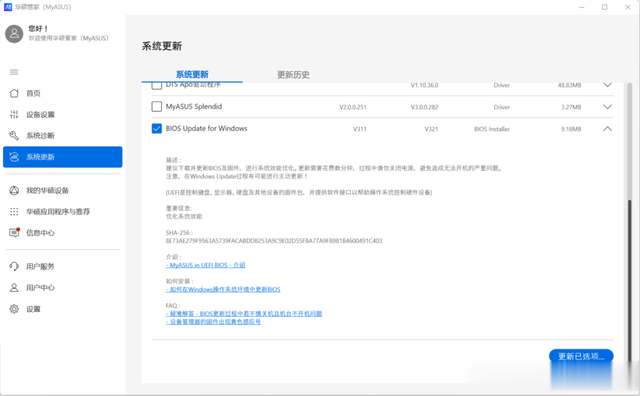Select the 系统诊断 wrench icon
Viewport: 640px width, 396px height.
point(14,136)
